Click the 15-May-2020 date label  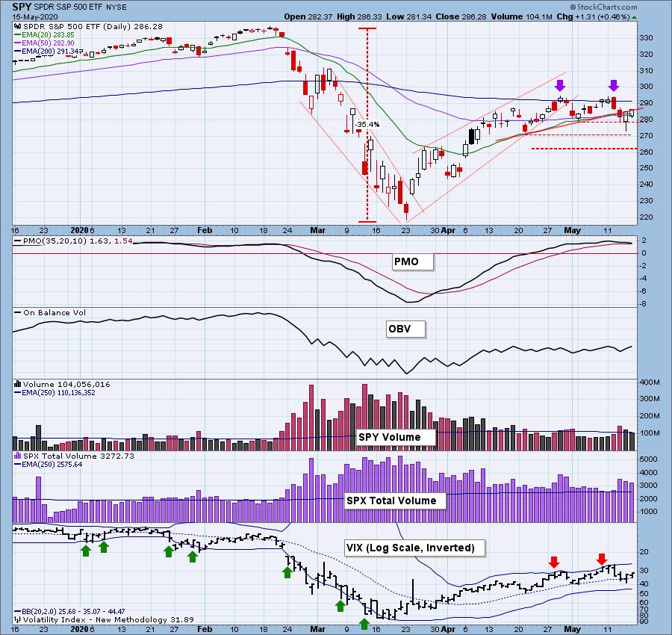(x=34, y=17)
